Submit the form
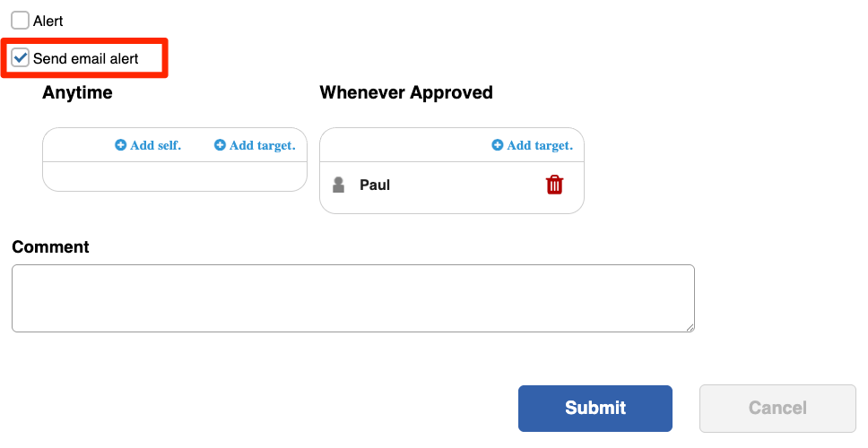The width and height of the screenshot is (868, 448). (x=595, y=409)
